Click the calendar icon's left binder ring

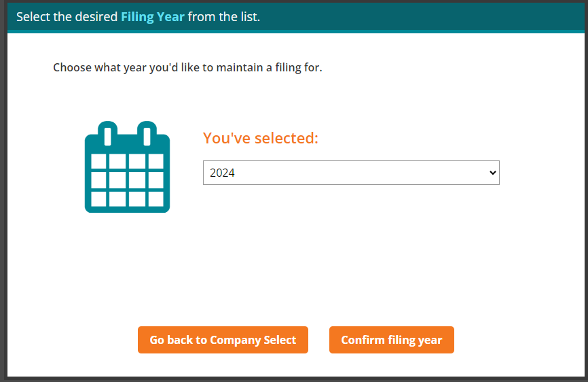tap(108, 133)
